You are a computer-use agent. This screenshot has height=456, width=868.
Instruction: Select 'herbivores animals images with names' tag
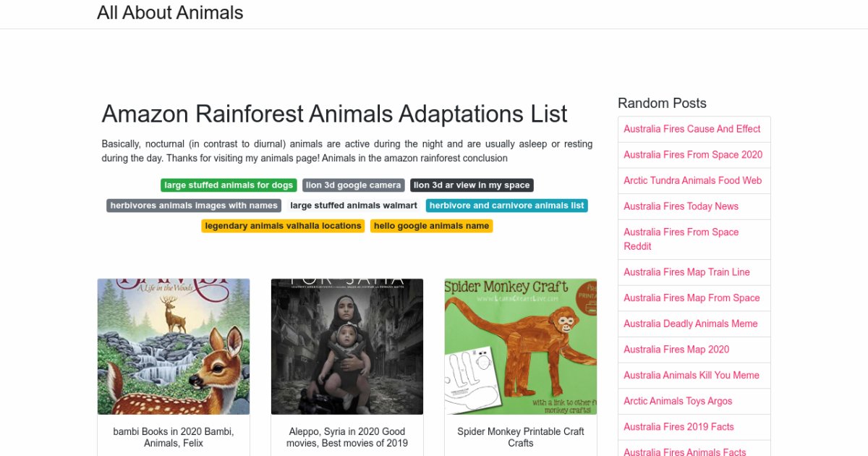pos(194,206)
